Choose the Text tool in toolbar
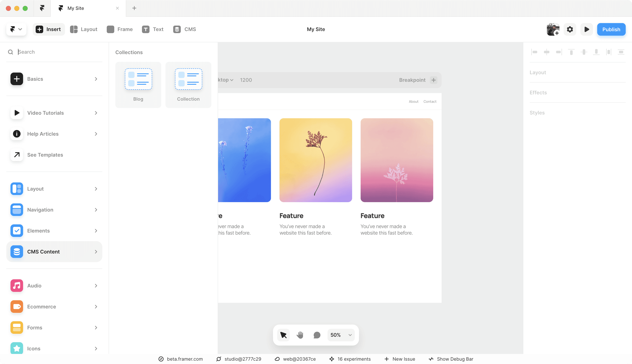The image size is (632, 364). (153, 30)
